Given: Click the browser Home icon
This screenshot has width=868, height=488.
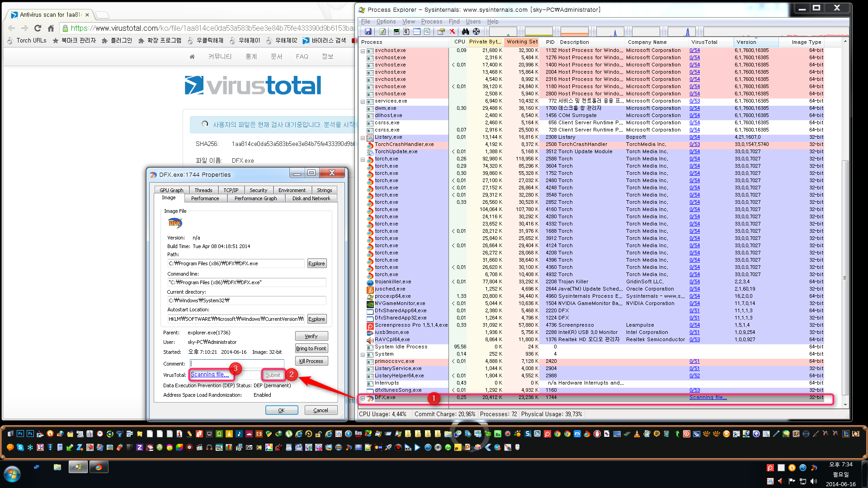Looking at the screenshot, I should coord(51,28).
